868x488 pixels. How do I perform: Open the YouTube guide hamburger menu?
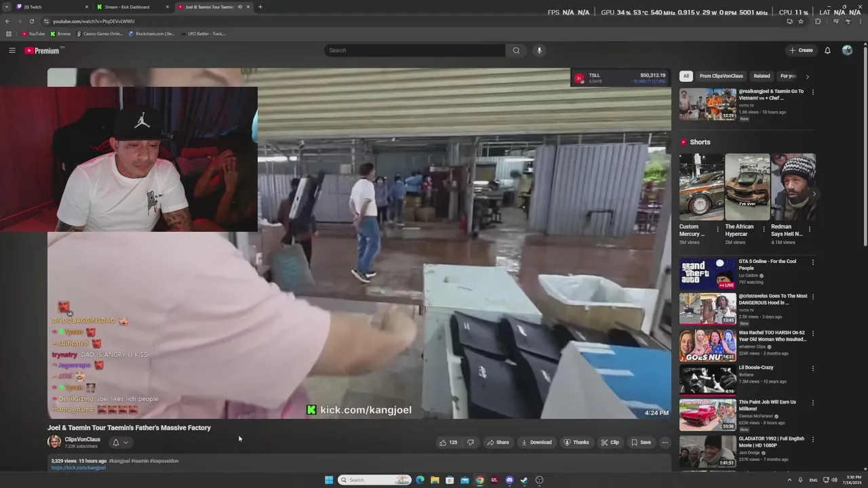[x=12, y=50]
